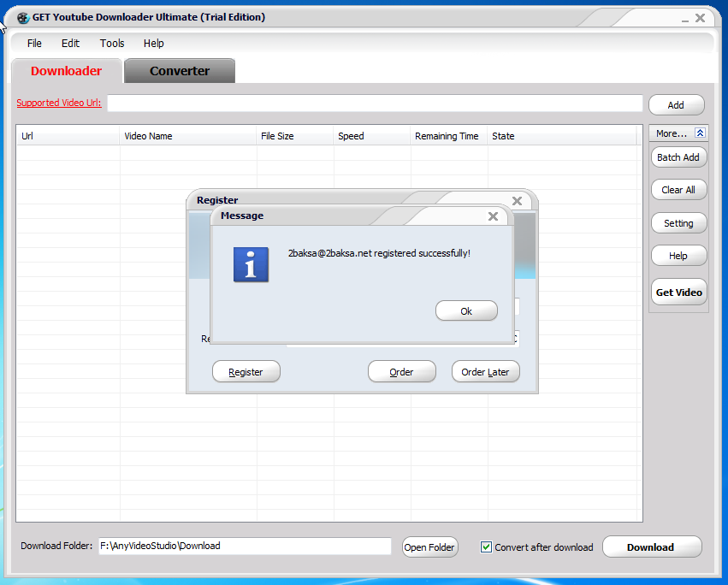Open the Setting button

678,223
